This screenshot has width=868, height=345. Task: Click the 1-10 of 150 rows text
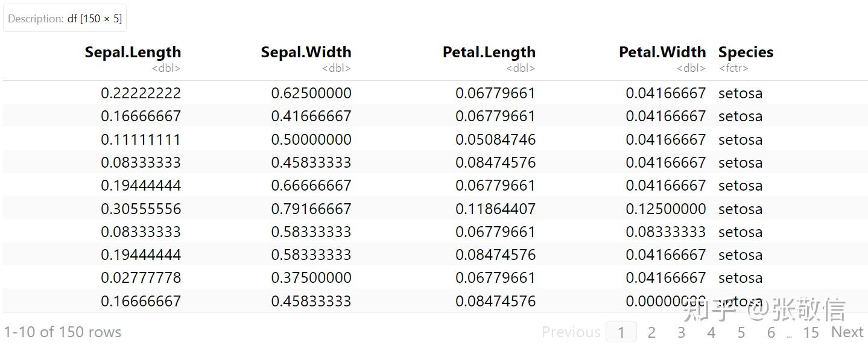coord(63,332)
